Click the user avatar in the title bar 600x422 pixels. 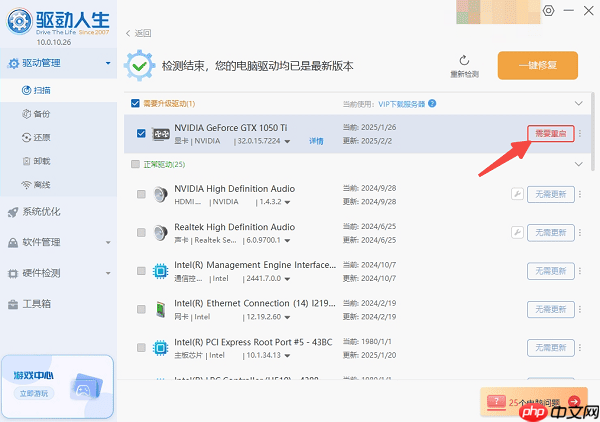[497, 12]
